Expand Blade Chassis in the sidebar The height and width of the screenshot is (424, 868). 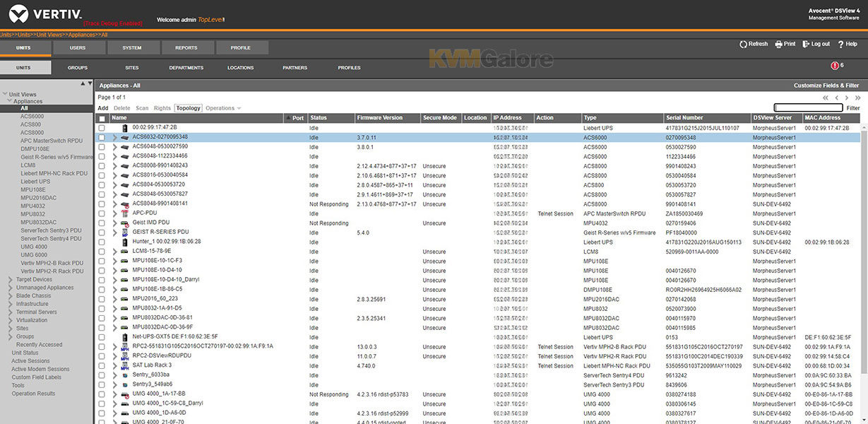[x=11, y=296]
